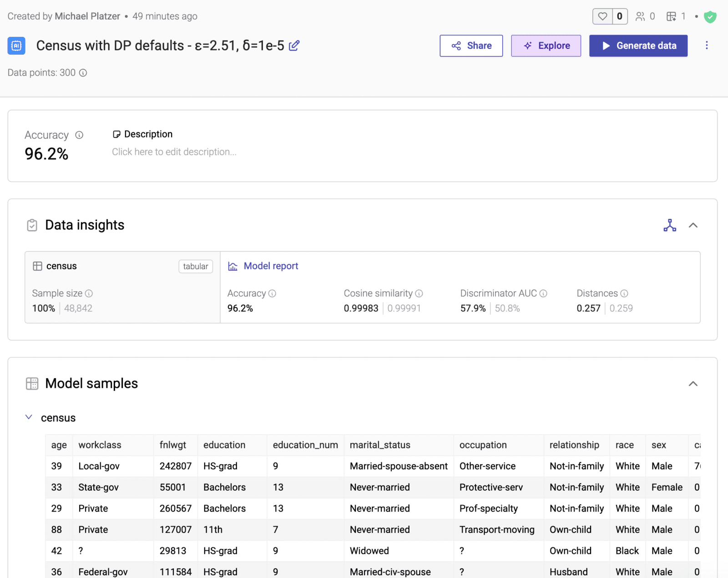
Task: Click info icon beside top Accuracy label
Action: [x=79, y=135]
